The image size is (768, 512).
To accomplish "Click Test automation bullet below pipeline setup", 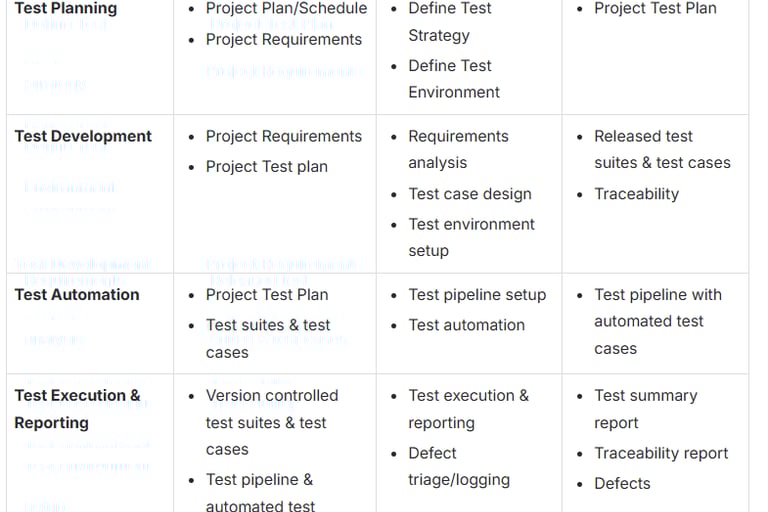I will point(466,325).
